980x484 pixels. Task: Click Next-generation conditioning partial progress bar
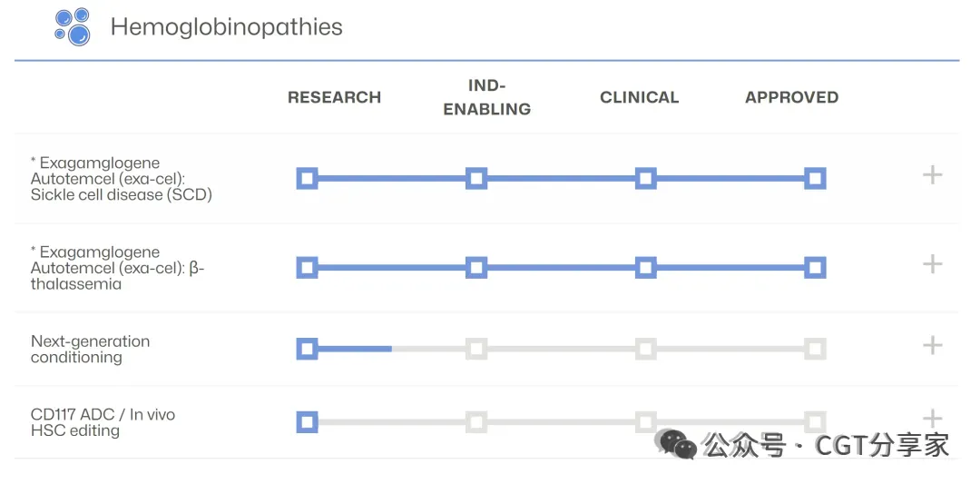(x=354, y=349)
